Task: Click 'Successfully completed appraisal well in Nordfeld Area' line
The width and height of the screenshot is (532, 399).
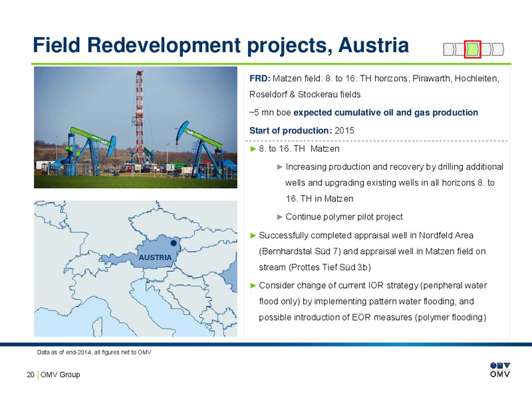Action: pos(366,235)
